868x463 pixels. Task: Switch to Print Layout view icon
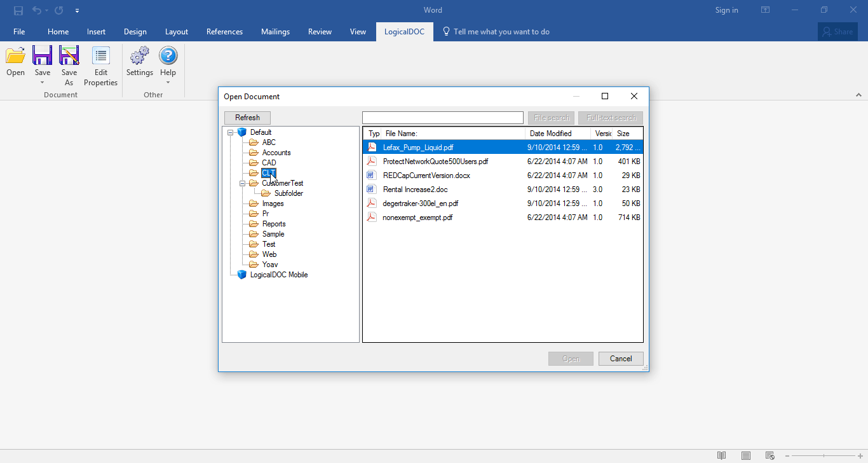click(x=746, y=455)
